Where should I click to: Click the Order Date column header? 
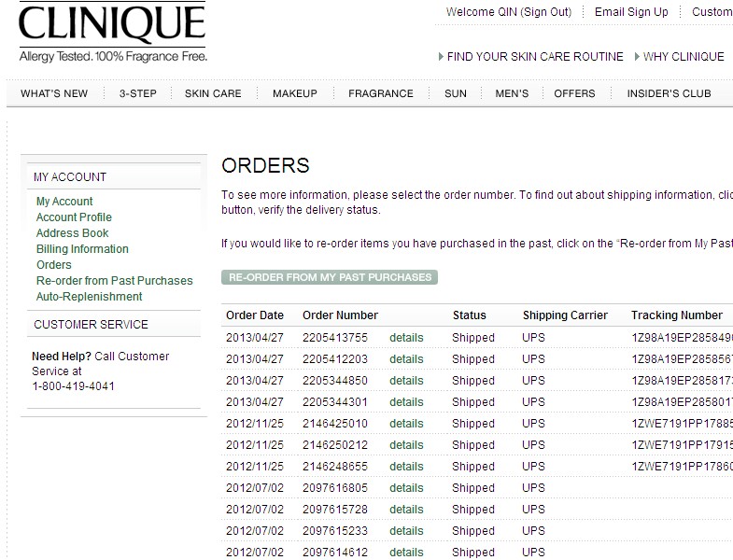point(255,315)
